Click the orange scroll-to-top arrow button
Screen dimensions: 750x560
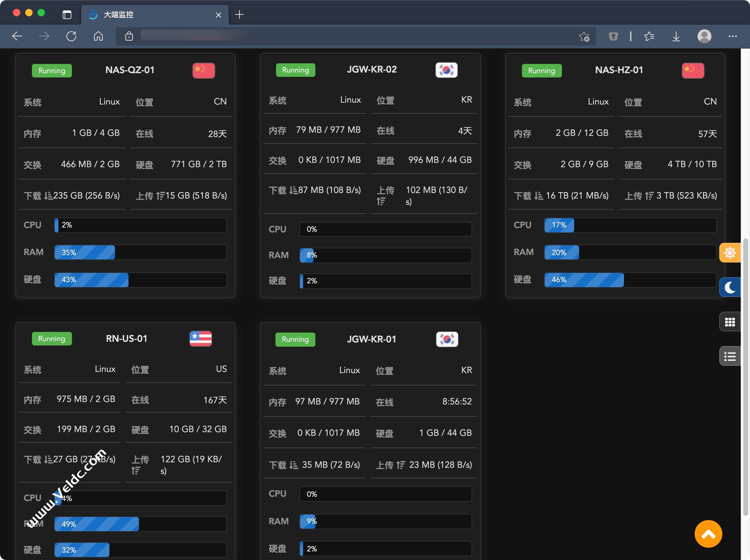point(708,534)
